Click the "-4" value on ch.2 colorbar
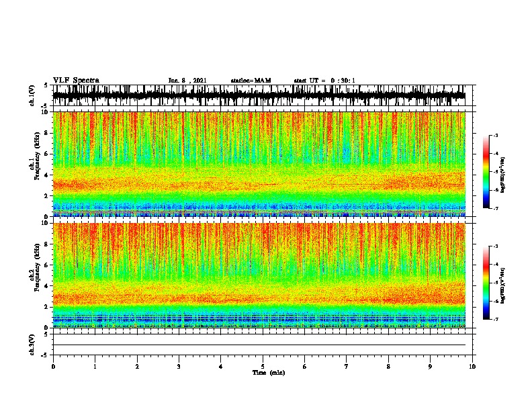Viewport: 532px width, 411px height. (495, 265)
